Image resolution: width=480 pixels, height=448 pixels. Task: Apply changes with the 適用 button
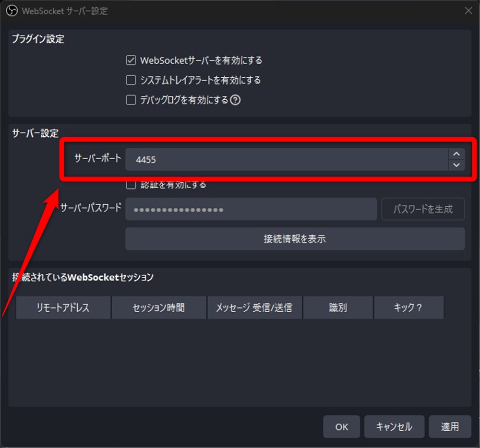click(450, 426)
